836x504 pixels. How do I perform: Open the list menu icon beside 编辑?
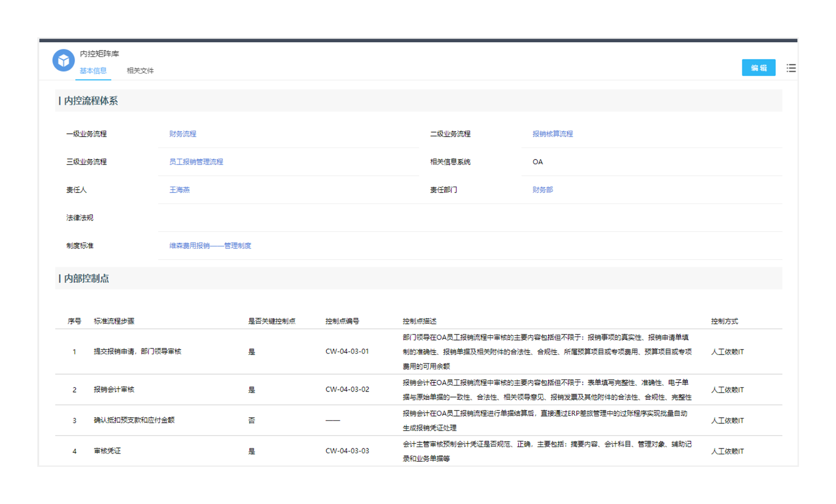[791, 68]
